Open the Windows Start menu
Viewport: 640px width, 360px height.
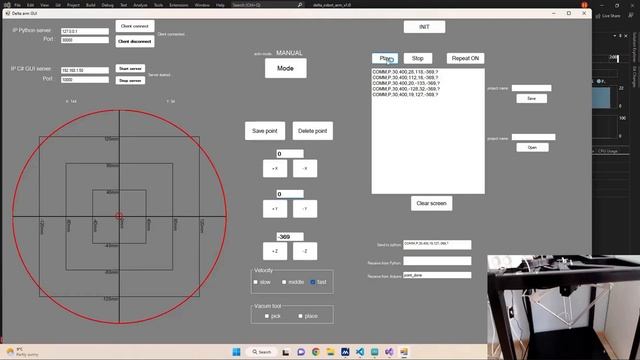[236, 352]
